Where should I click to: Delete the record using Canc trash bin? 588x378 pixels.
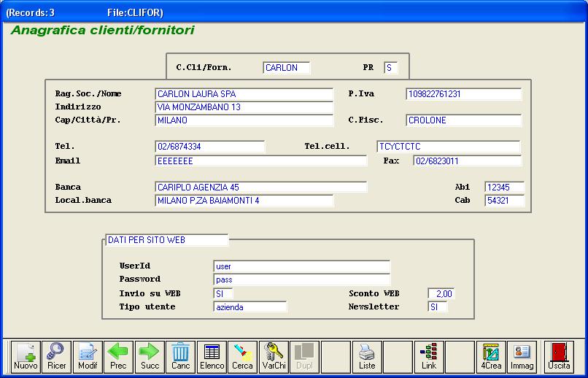tap(181, 357)
